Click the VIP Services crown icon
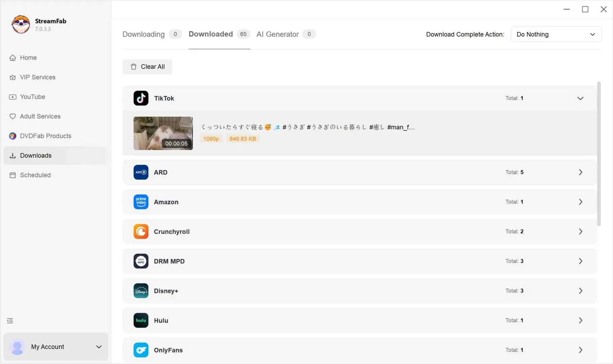 (x=12, y=77)
